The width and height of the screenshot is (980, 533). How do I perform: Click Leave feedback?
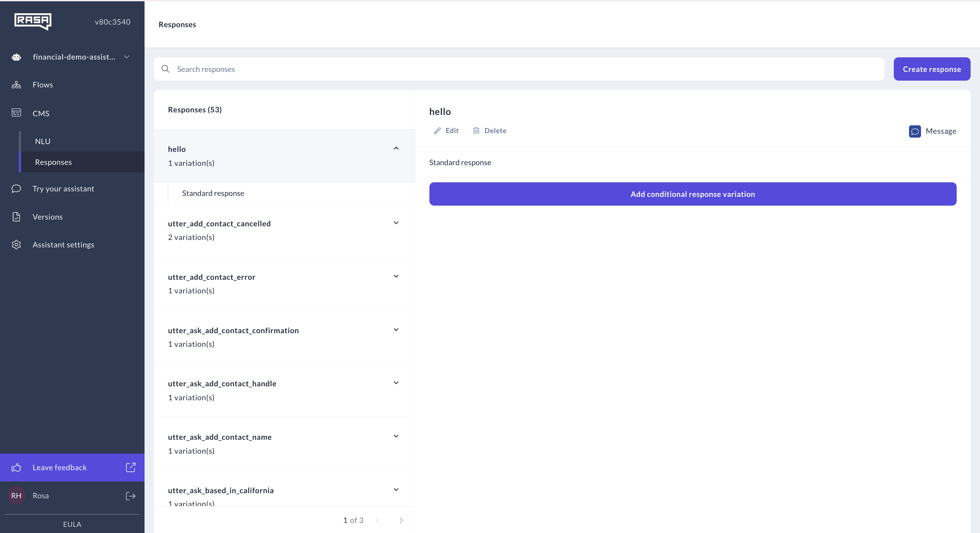[x=72, y=468]
